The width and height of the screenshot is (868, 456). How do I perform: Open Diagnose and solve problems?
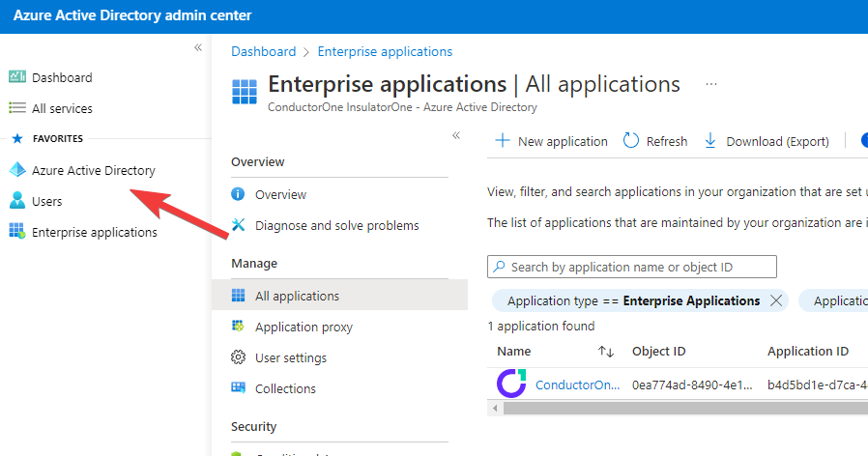click(x=336, y=225)
